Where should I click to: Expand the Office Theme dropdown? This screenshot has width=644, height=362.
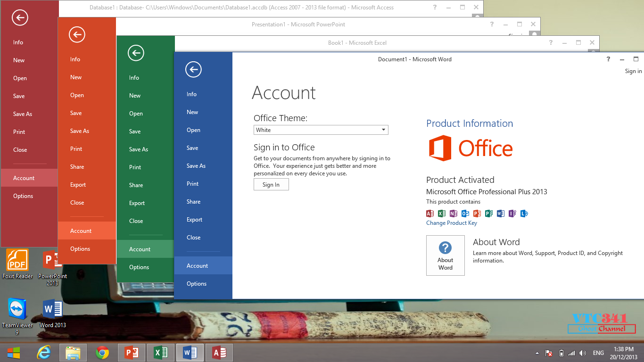point(321,130)
